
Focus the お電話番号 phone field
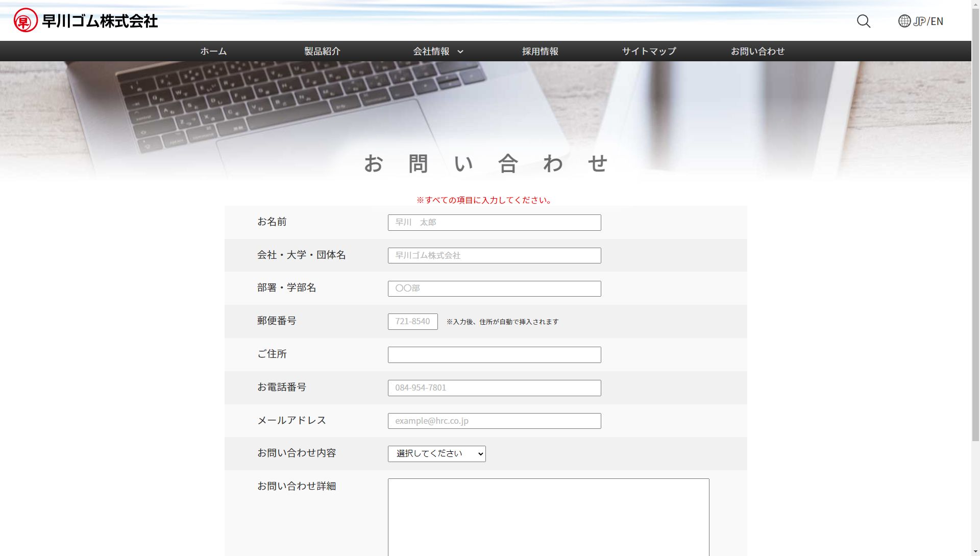pos(495,388)
